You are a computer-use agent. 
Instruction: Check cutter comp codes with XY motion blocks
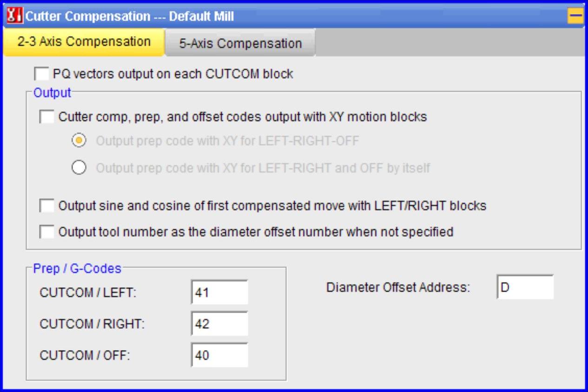pos(47,117)
